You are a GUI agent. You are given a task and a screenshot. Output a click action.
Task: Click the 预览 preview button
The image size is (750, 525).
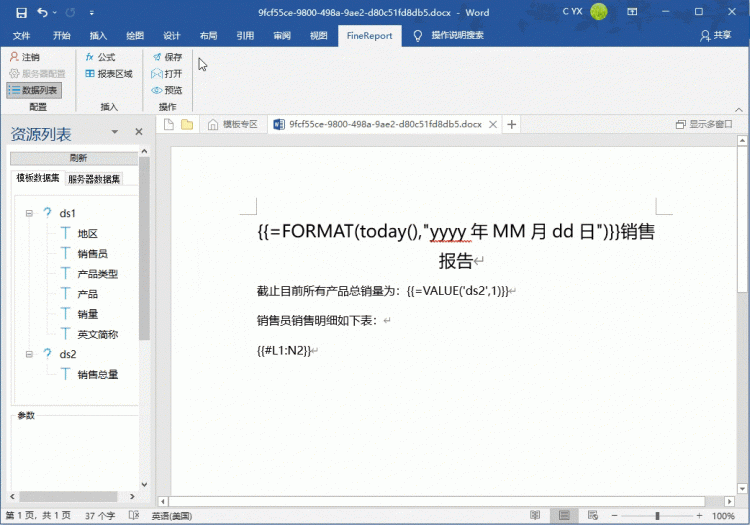point(166,90)
